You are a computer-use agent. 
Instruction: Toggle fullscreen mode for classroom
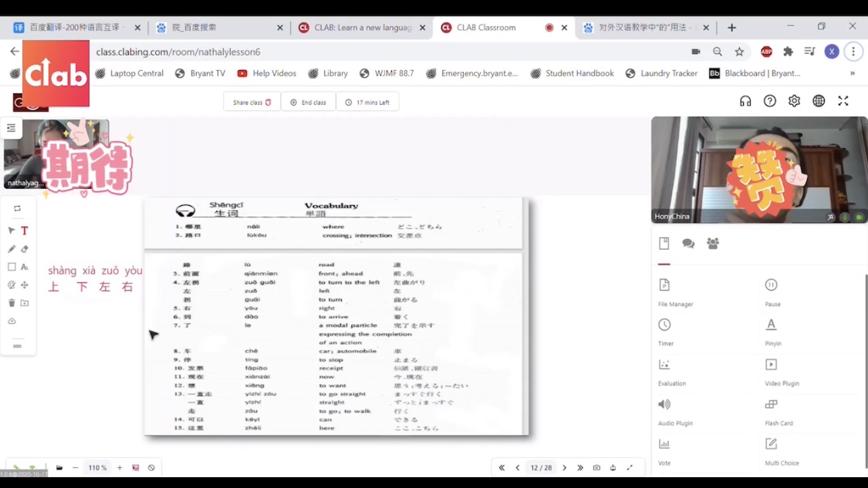(843, 102)
